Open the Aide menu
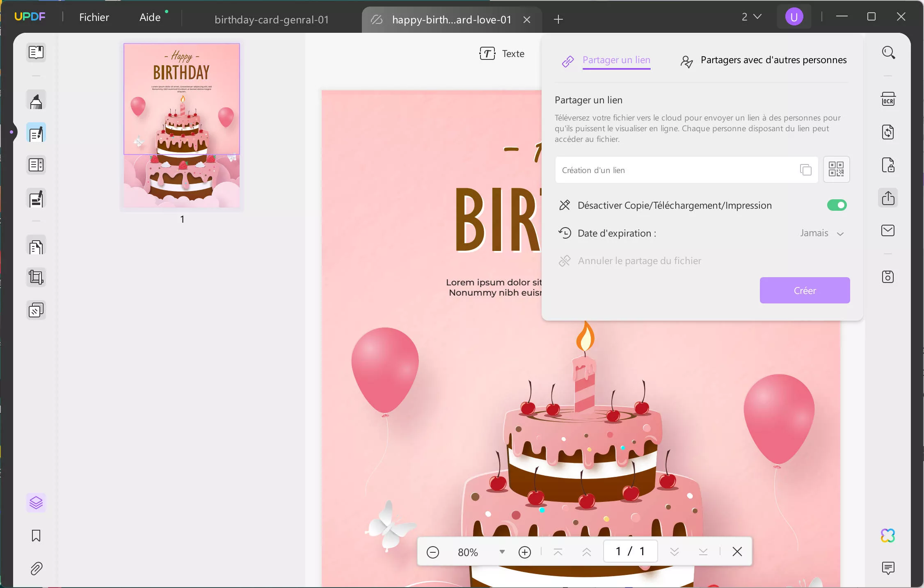This screenshot has height=588, width=924. point(150,17)
